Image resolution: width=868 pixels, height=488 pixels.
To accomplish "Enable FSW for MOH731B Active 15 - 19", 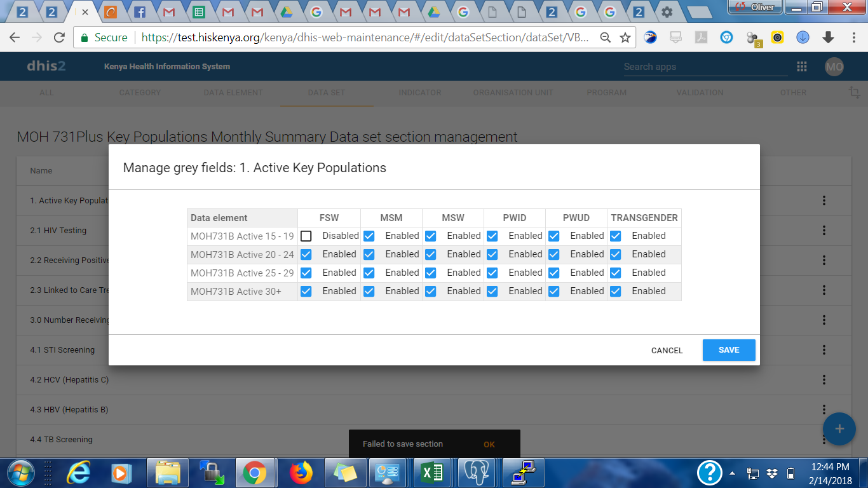I will click(x=306, y=236).
